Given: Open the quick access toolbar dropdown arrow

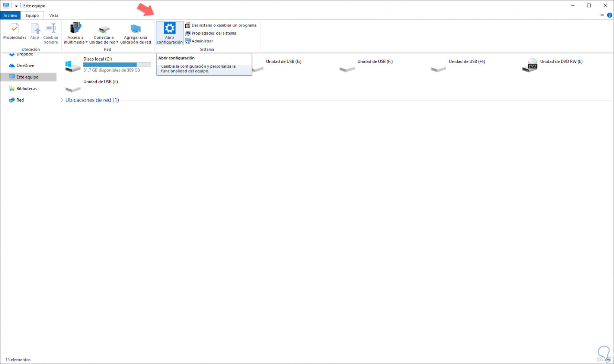Looking at the screenshot, I should point(16,6).
